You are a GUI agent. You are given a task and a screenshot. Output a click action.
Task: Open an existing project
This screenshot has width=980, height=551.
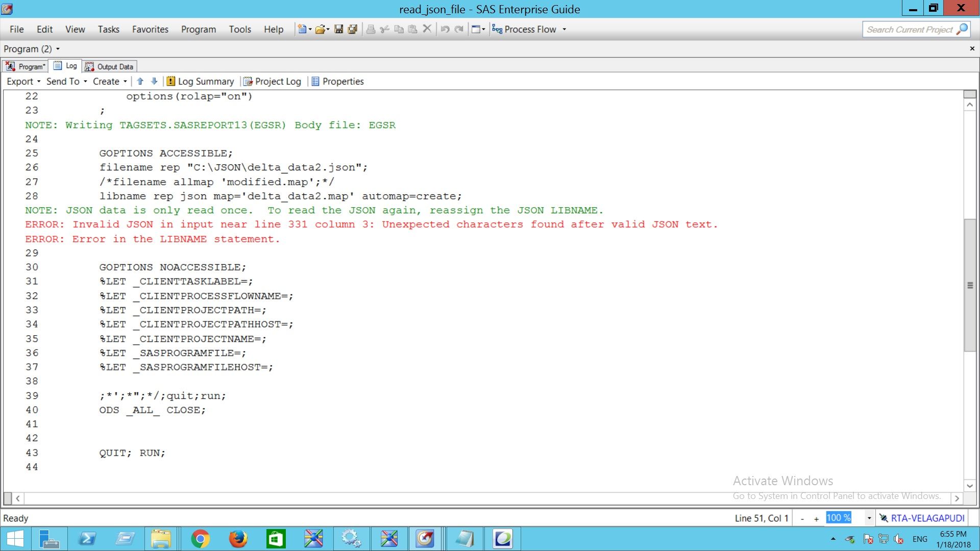point(320,29)
